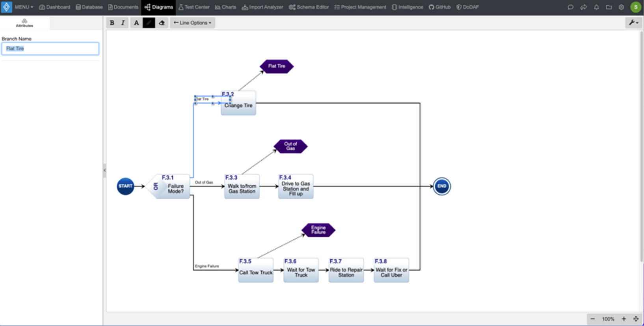644x326 pixels.
Task: Open the notifications bell
Action: tap(596, 7)
